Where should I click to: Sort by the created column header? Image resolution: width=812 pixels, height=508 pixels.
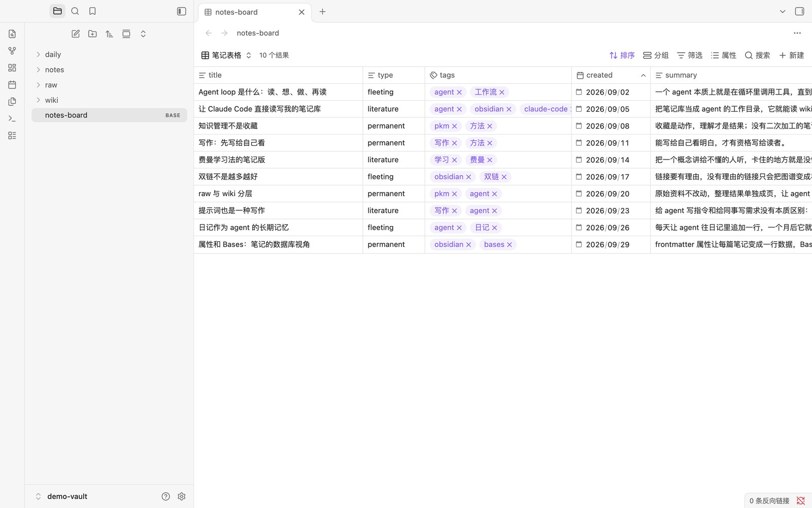pyautogui.click(x=611, y=75)
